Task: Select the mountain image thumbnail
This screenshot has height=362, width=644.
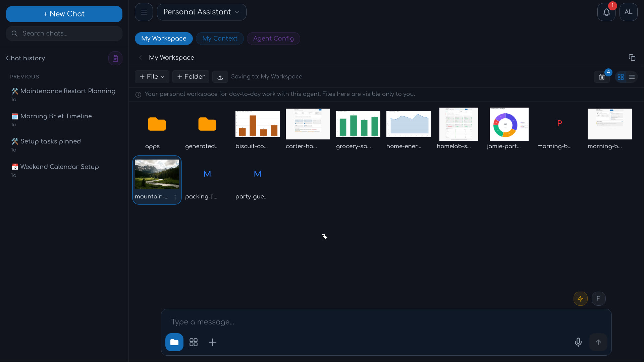Action: (x=157, y=174)
